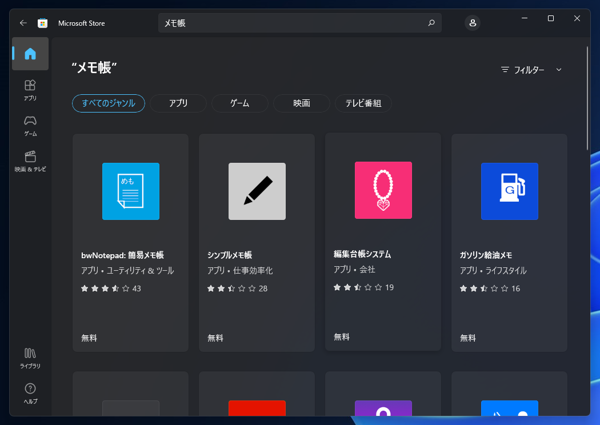Select the すべてのジャンル tab
This screenshot has width=600, height=425.
pos(109,103)
